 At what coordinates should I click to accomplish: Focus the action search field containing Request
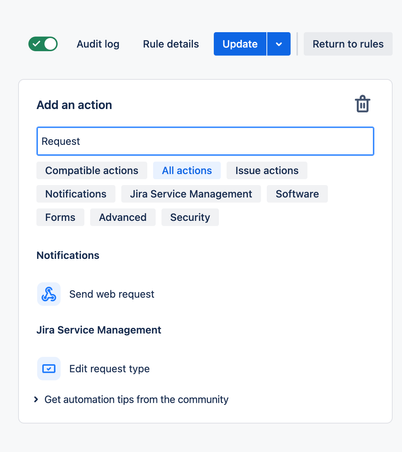pyautogui.click(x=205, y=141)
